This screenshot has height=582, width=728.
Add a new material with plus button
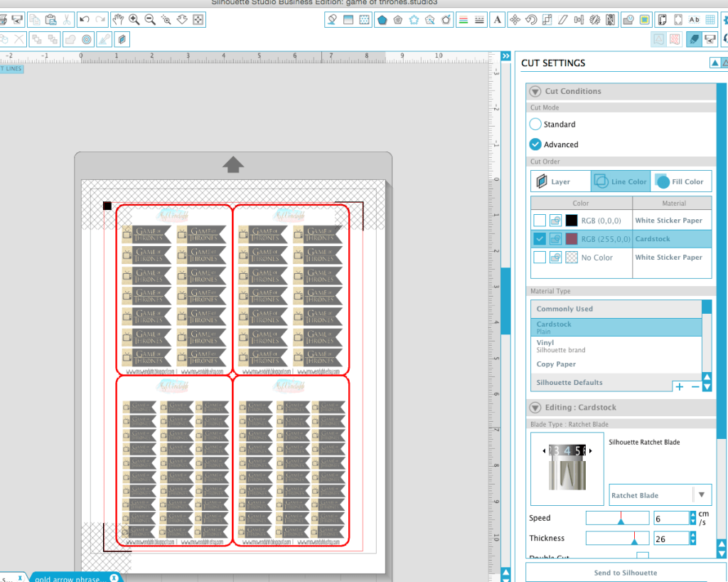coord(679,387)
